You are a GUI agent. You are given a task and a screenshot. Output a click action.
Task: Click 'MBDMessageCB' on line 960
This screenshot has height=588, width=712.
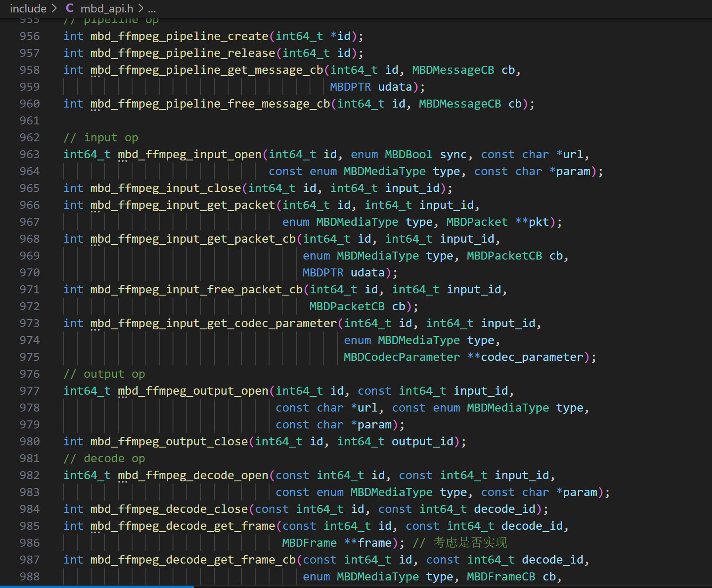click(x=460, y=104)
